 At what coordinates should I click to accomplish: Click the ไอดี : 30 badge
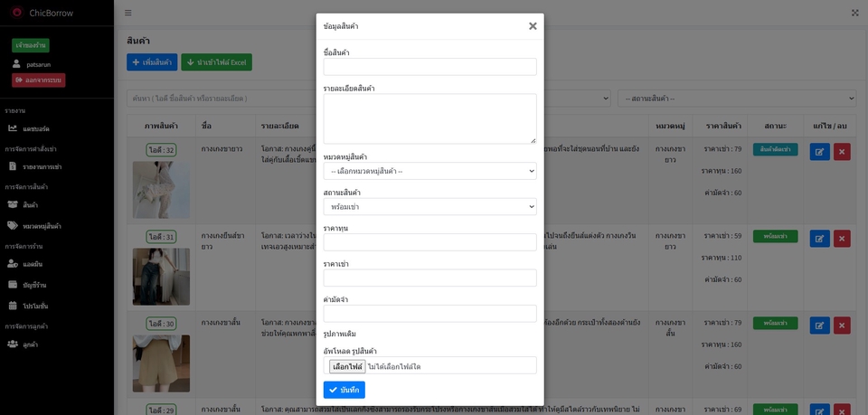coord(161,324)
